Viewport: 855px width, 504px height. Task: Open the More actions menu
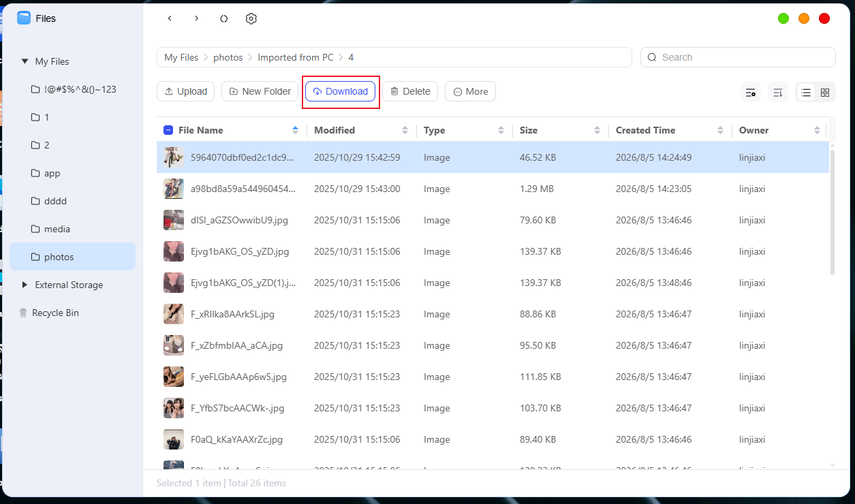(470, 91)
